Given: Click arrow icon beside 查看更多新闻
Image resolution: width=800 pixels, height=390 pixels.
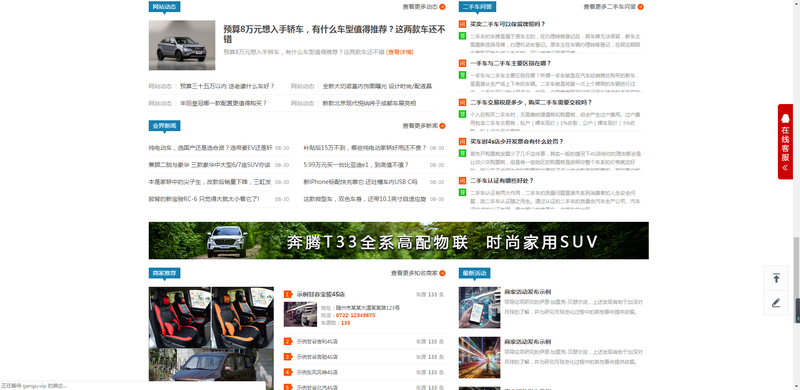Looking at the screenshot, I should (442, 126).
